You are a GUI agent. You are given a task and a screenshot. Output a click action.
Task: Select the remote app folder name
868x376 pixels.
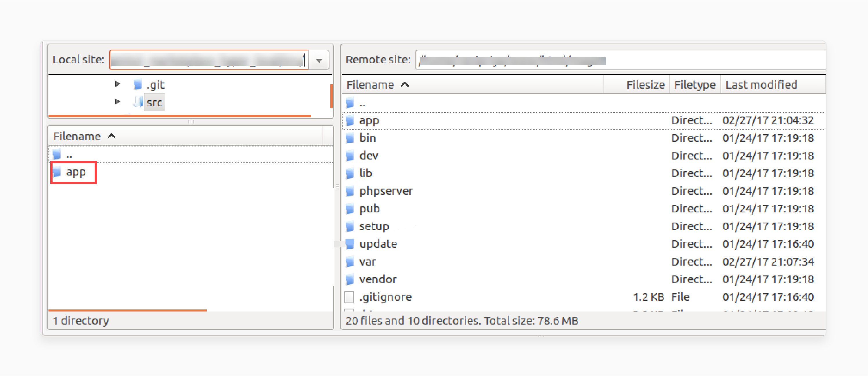(369, 121)
